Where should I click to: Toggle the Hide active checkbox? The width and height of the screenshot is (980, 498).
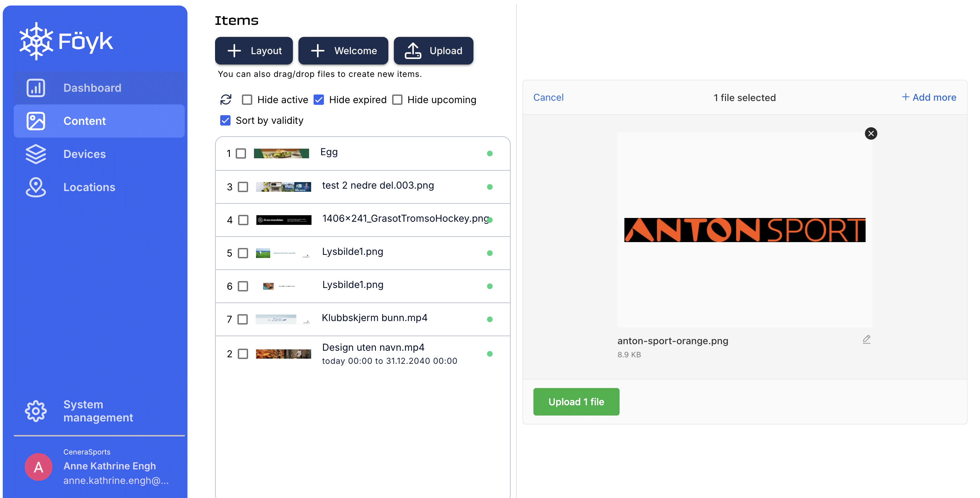pos(247,100)
